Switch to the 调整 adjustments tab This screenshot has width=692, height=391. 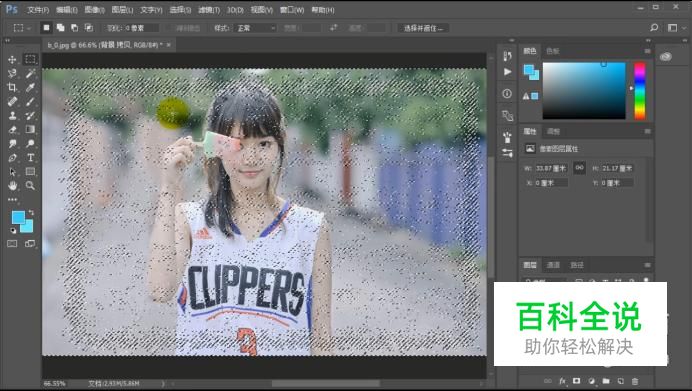[x=553, y=132]
